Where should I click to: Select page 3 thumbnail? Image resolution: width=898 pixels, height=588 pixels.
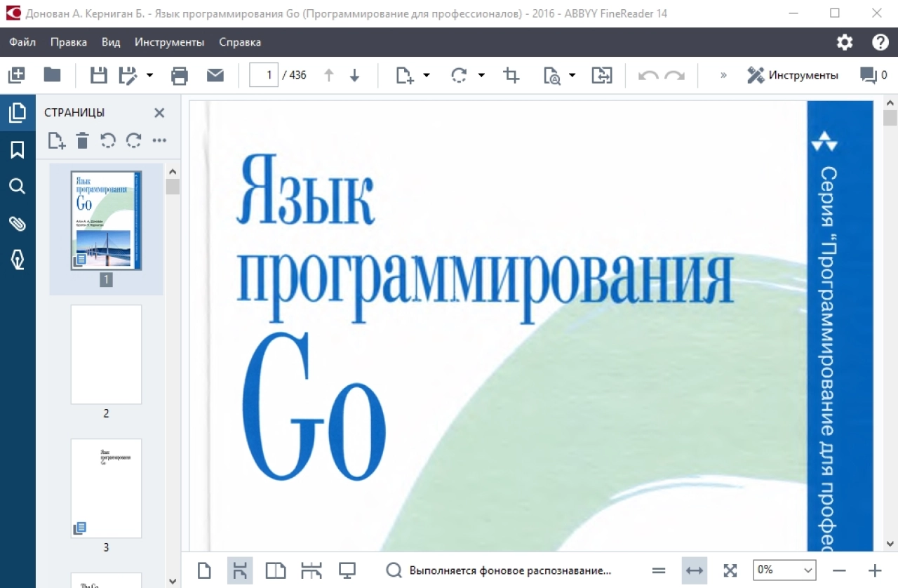tap(106, 488)
